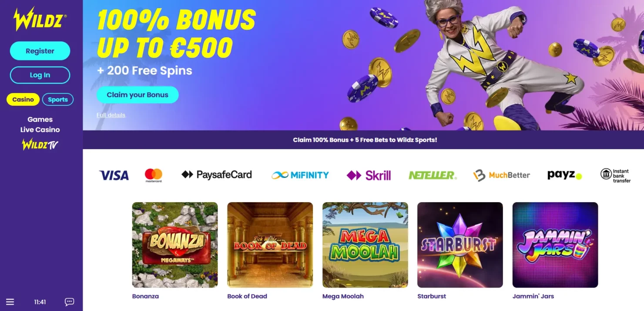Open the Games menu item
This screenshot has width=644, height=311.
click(x=40, y=119)
